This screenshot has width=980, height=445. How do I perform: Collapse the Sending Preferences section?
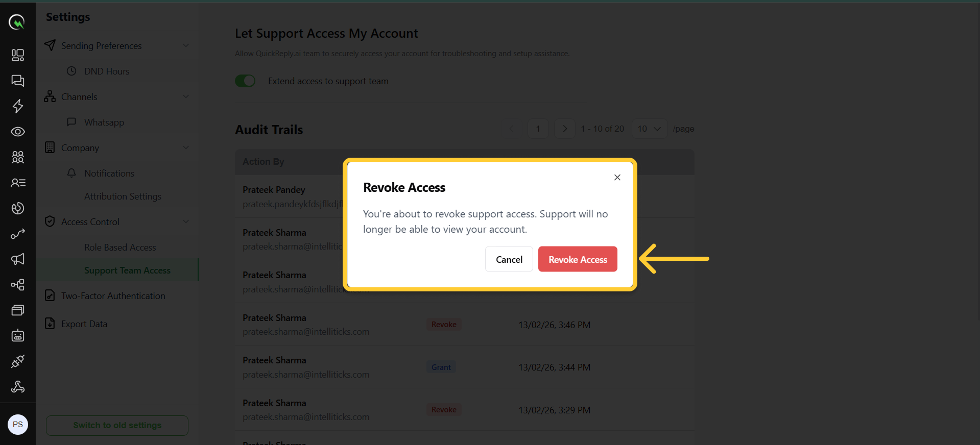pyautogui.click(x=186, y=45)
